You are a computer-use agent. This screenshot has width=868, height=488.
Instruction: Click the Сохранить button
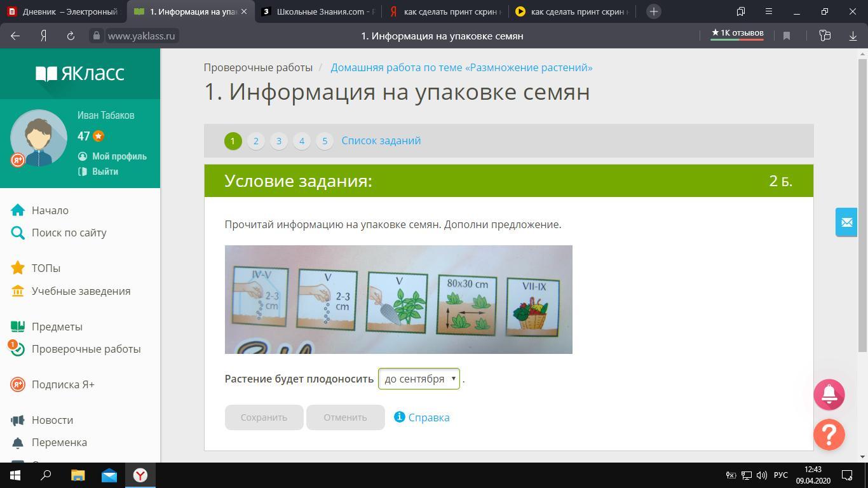pos(264,417)
